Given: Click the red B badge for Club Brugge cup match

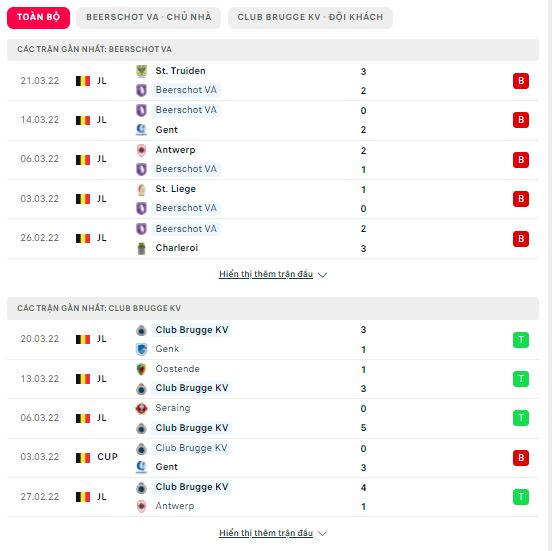Looking at the screenshot, I should click(521, 458).
